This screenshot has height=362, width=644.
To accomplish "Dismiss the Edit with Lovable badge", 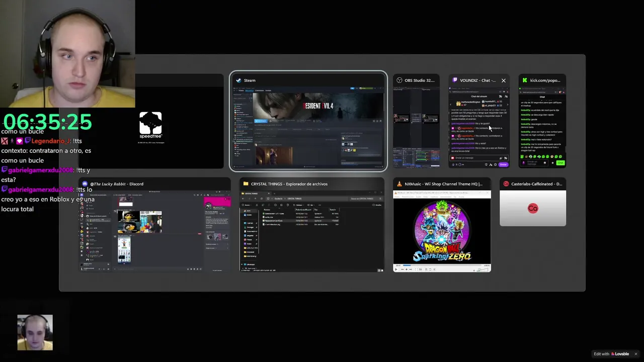I will [635, 354].
